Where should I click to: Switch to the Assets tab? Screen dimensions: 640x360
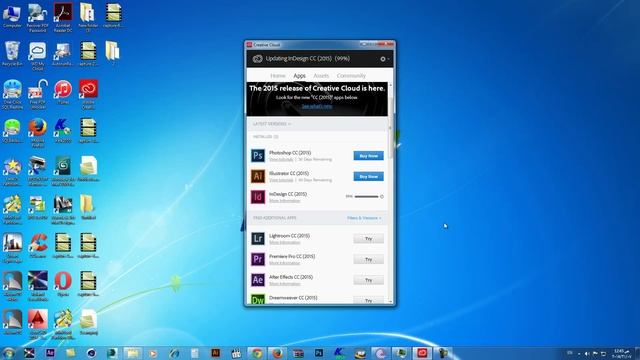click(321, 76)
